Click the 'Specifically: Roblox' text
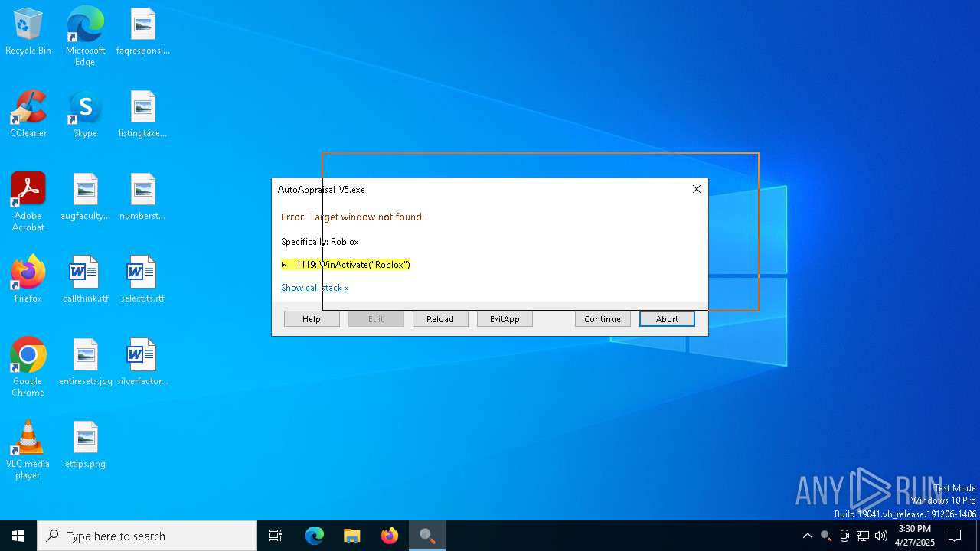 pyautogui.click(x=320, y=242)
